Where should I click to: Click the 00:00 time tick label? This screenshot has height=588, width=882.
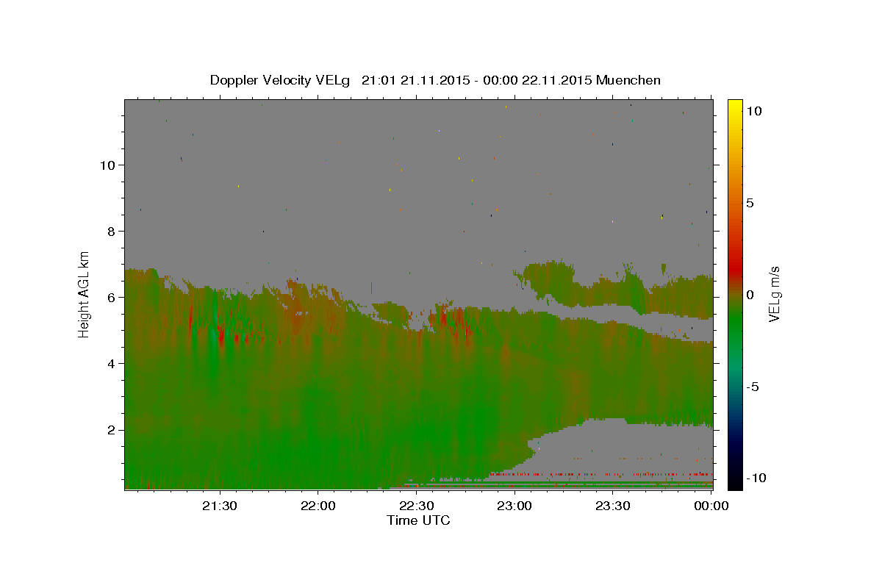tap(711, 506)
